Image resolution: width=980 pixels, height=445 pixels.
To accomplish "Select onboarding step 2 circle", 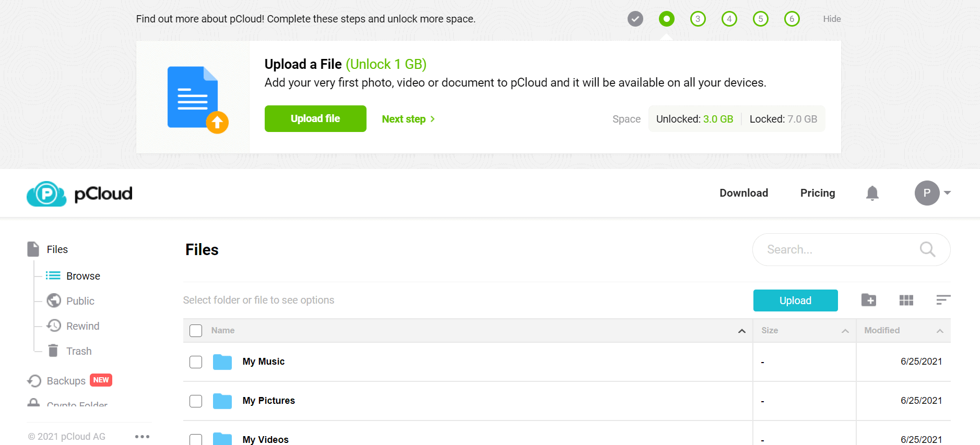I will coord(666,19).
